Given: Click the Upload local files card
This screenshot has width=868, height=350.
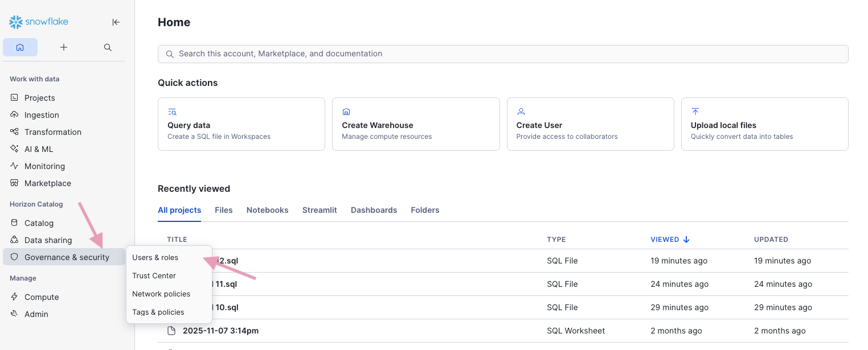Looking at the screenshot, I should pos(764,124).
